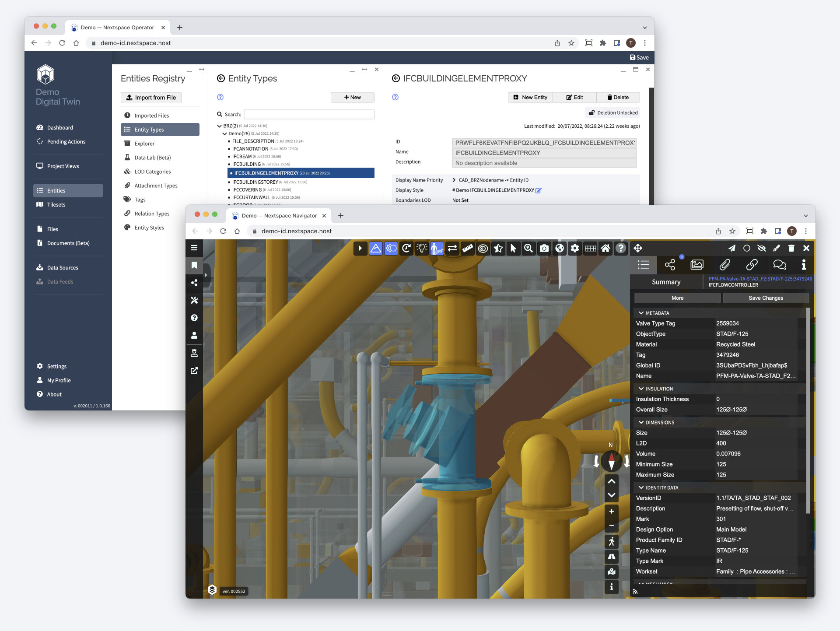Image resolution: width=840 pixels, height=631 pixels.
Task: Toggle the Deletion Unlocked lock
Action: point(612,113)
